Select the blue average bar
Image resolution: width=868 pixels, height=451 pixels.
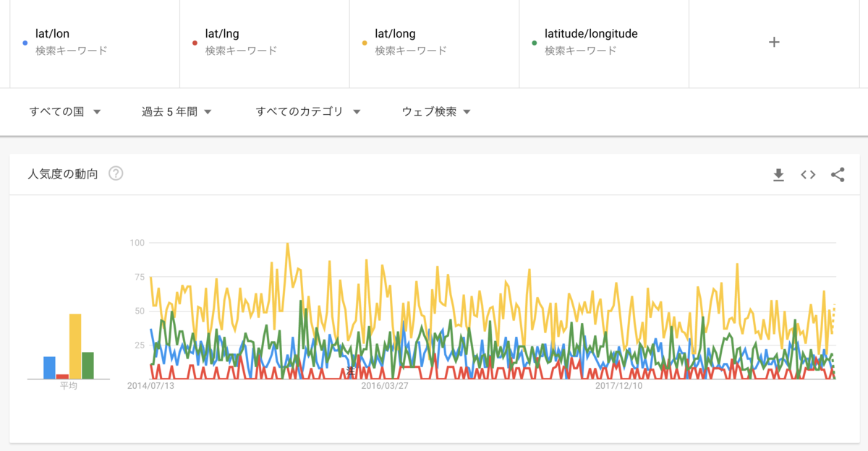tap(49, 368)
